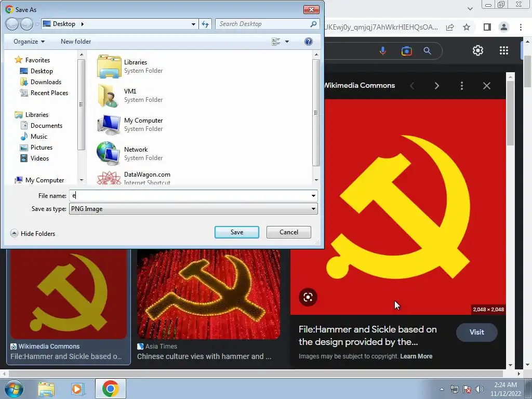Open Chrome profile avatar icon

pos(504,27)
